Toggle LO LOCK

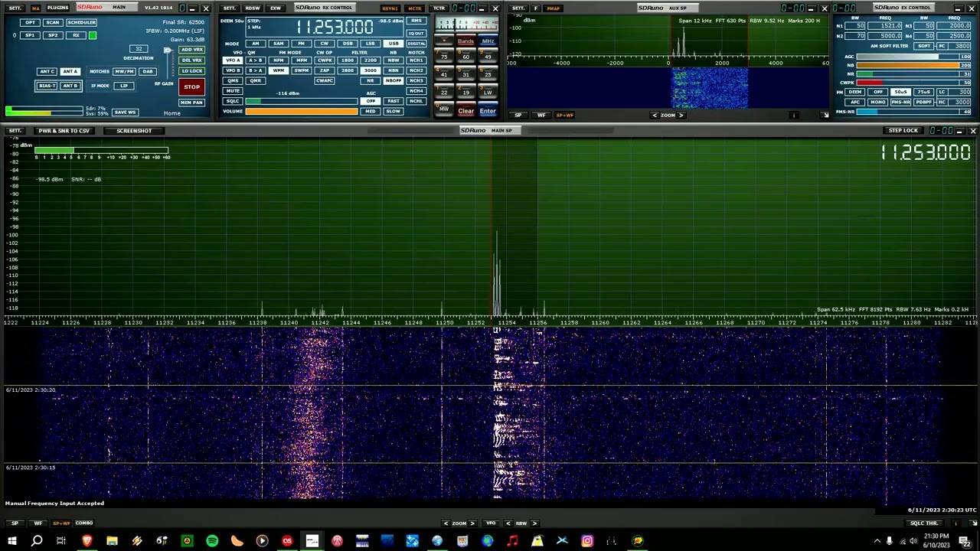[x=191, y=70]
